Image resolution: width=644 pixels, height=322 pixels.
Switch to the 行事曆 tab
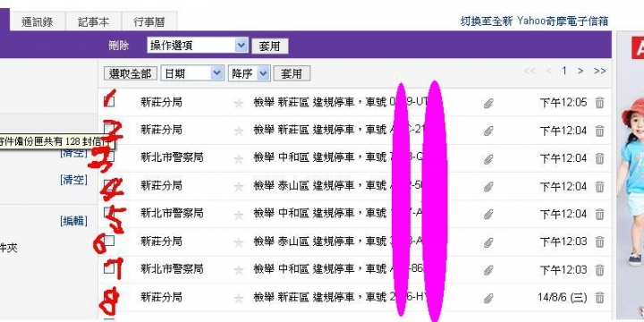tap(149, 22)
